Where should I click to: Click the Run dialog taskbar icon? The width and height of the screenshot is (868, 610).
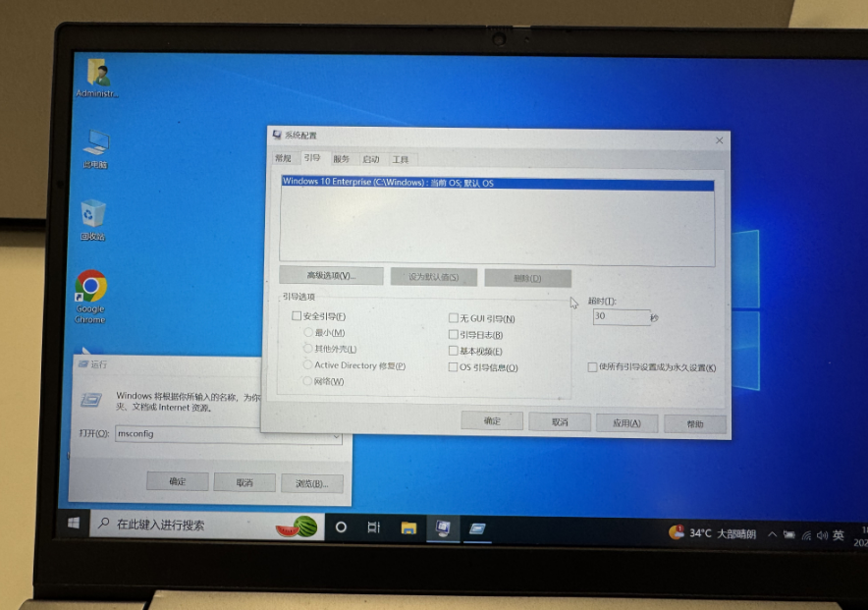[x=477, y=529]
